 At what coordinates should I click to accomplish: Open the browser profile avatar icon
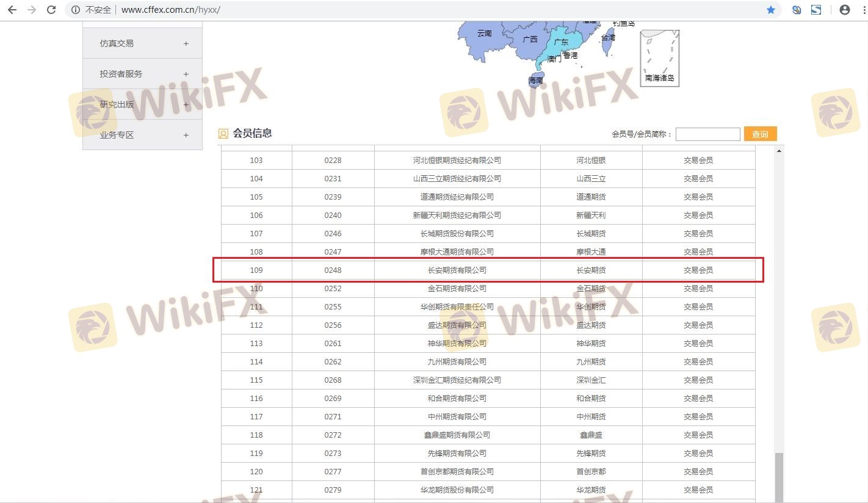click(845, 10)
